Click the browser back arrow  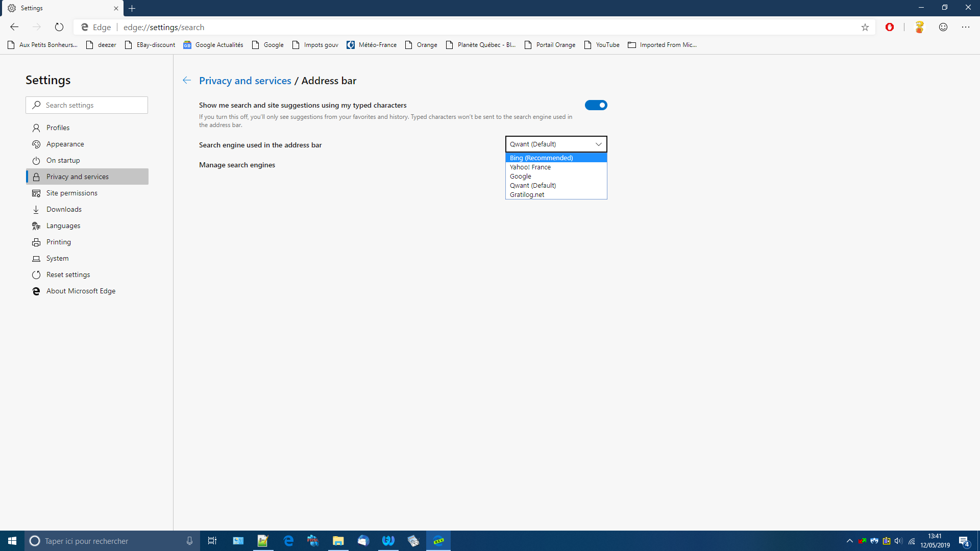(x=14, y=27)
